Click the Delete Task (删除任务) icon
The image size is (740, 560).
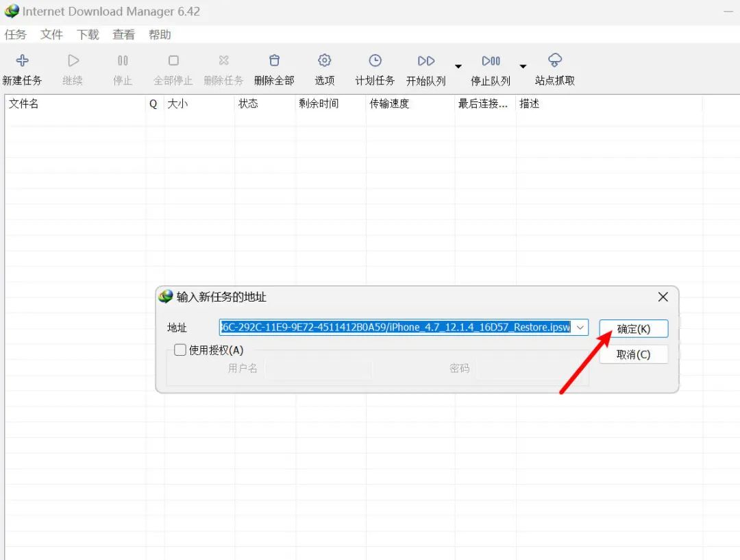pyautogui.click(x=223, y=60)
